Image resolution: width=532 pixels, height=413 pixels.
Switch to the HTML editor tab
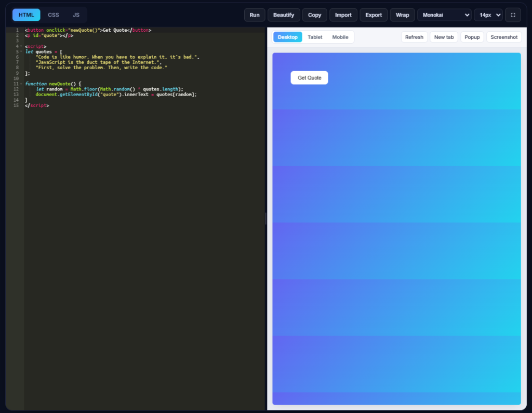click(x=26, y=15)
